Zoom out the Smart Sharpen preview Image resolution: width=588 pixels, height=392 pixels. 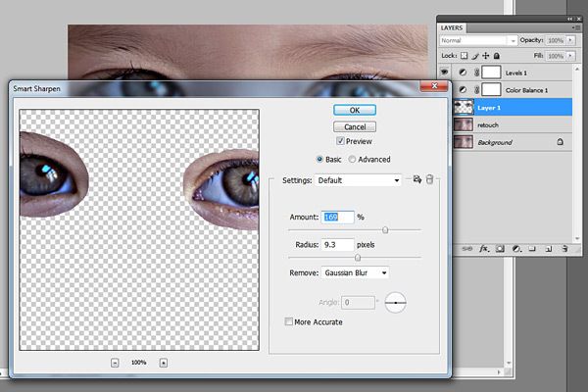click(115, 363)
